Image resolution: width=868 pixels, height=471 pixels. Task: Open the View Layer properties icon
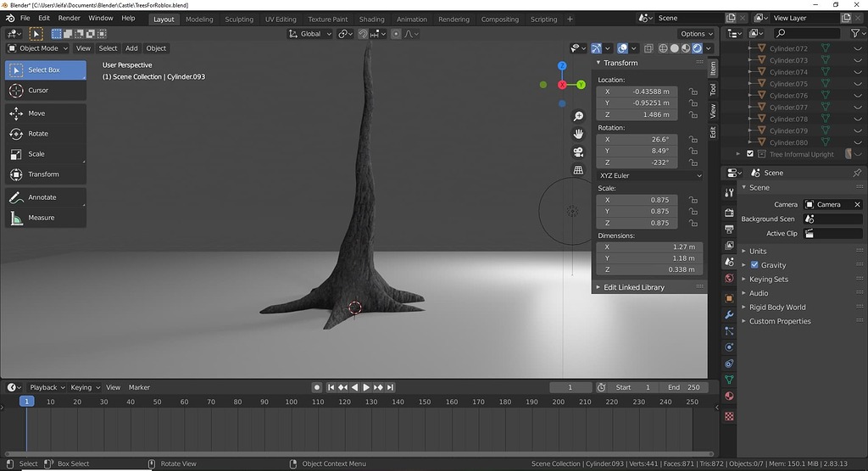click(729, 245)
